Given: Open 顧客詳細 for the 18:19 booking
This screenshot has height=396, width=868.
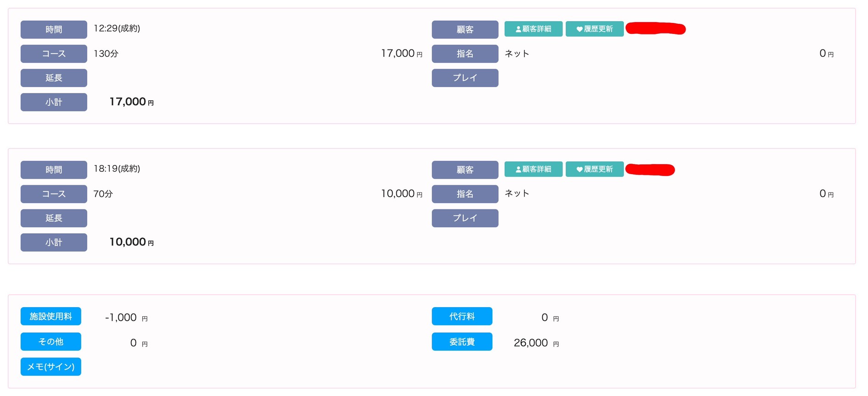Looking at the screenshot, I should coord(533,169).
